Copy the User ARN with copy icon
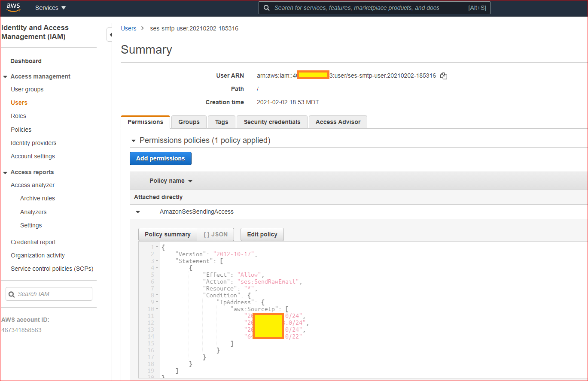The image size is (588, 381). point(444,76)
